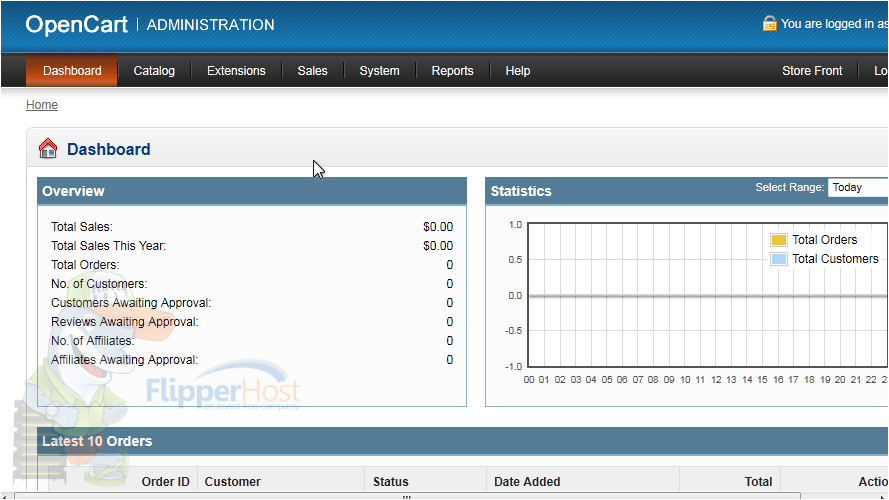Click the Reviews Awaiting Approval label
889x500 pixels.
click(x=125, y=322)
